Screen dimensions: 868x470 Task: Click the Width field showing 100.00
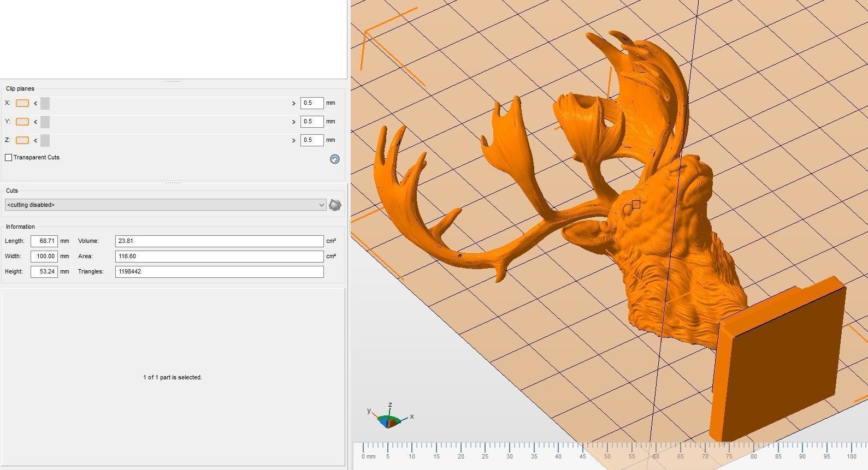coord(44,256)
